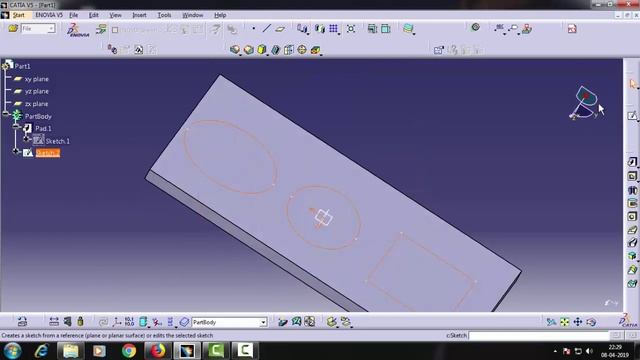Viewport: 640px width, 360px height.
Task: Click the round target-shaped view icon
Action: (302, 50)
